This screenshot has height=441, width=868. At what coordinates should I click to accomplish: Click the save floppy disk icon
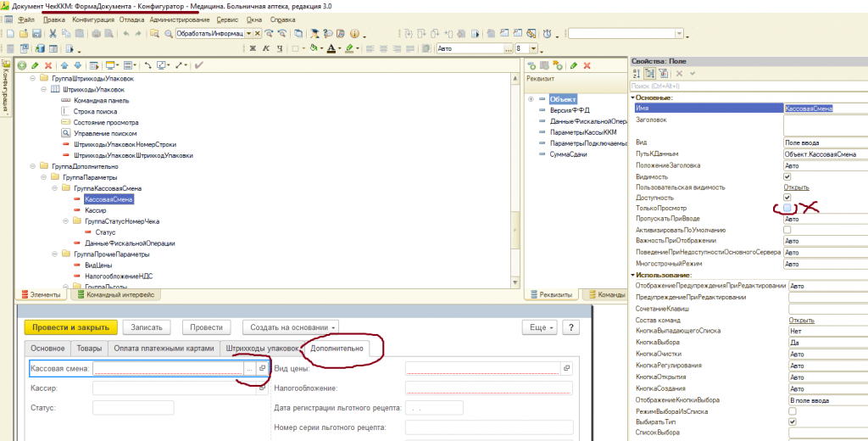coord(36,33)
